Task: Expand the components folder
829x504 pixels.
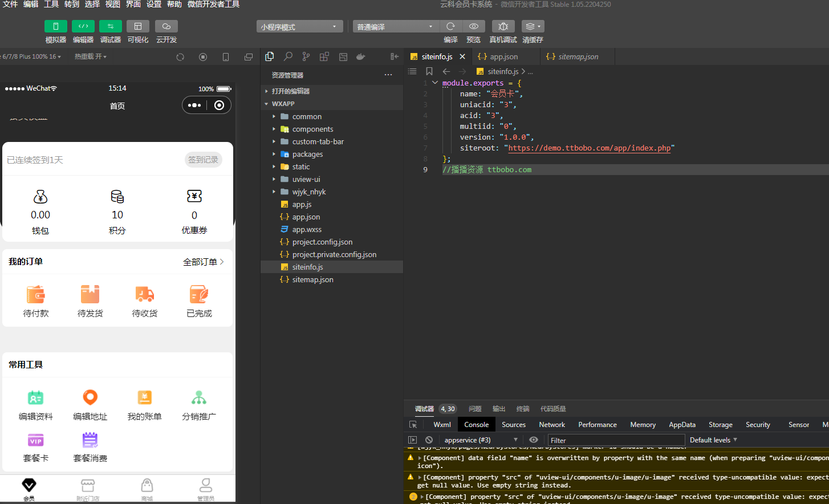Action: click(x=332, y=129)
